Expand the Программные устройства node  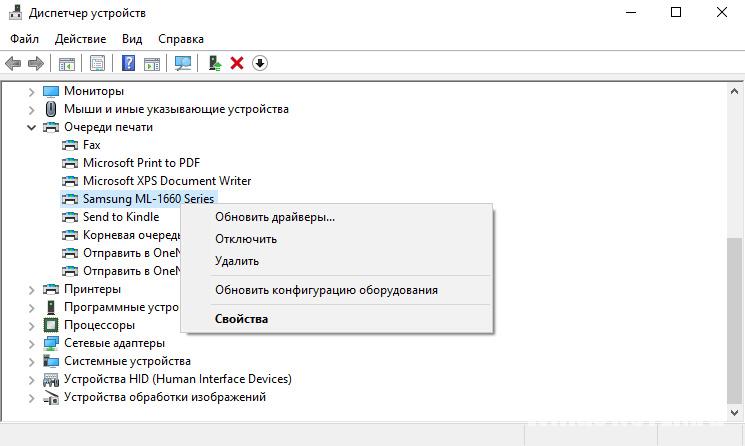coord(31,308)
